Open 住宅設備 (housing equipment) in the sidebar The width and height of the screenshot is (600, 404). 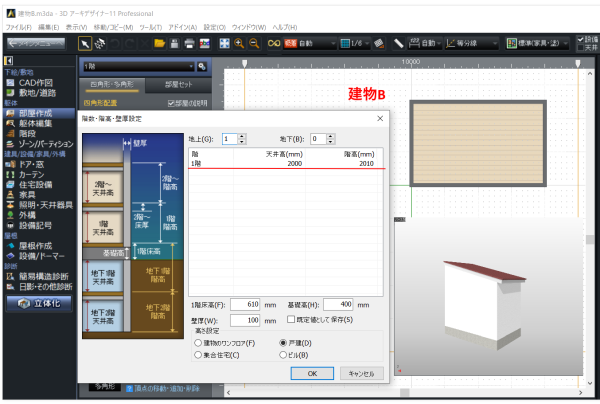point(39,184)
